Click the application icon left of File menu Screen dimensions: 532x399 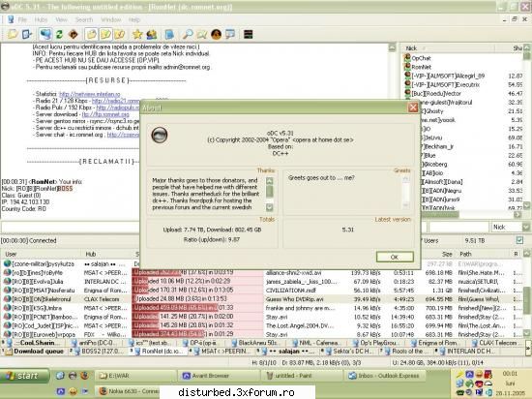(x=11, y=19)
